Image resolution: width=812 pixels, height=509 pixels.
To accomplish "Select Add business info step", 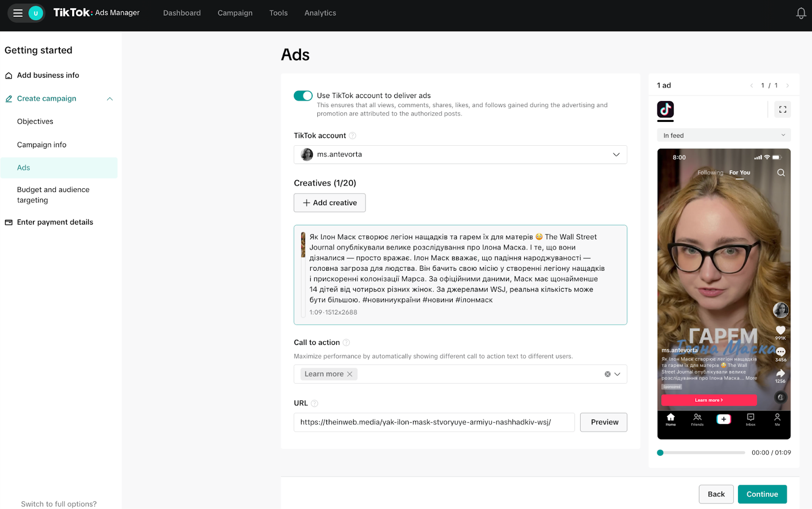I will [48, 75].
